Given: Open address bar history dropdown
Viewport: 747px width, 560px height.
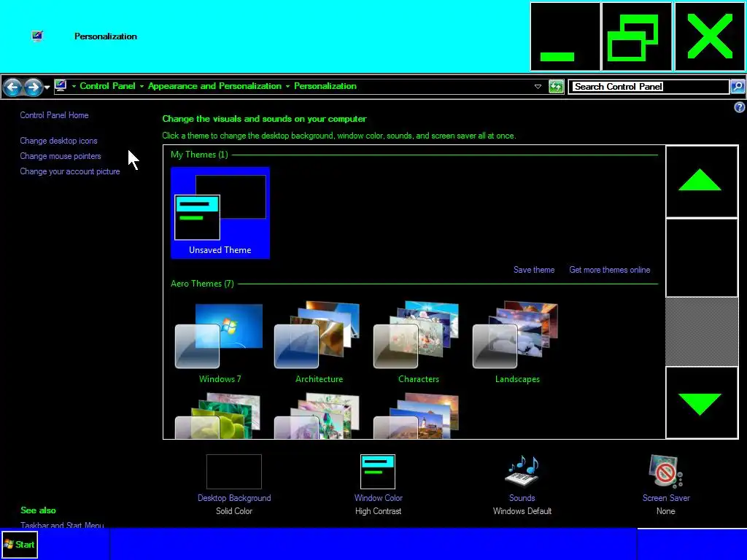Looking at the screenshot, I should 538,87.
